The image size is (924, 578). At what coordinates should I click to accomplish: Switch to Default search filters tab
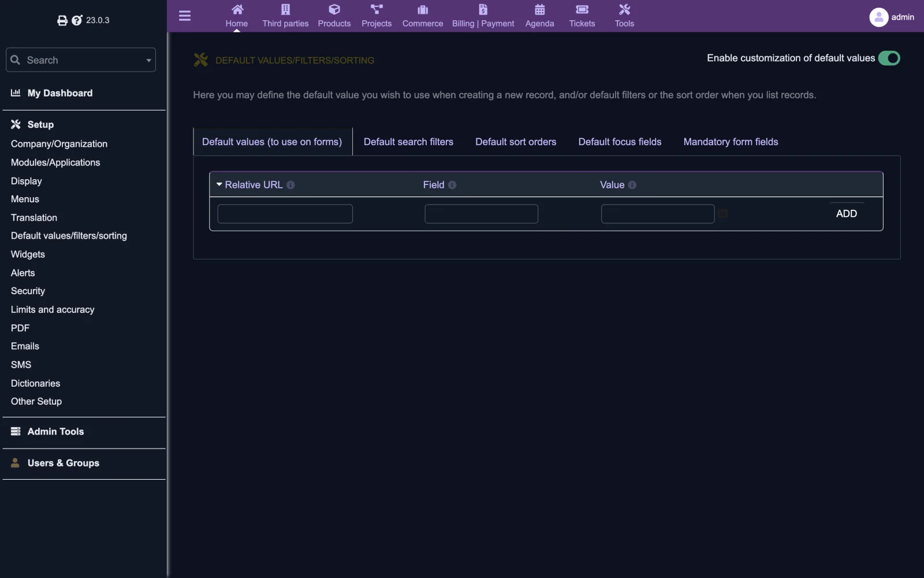(408, 142)
